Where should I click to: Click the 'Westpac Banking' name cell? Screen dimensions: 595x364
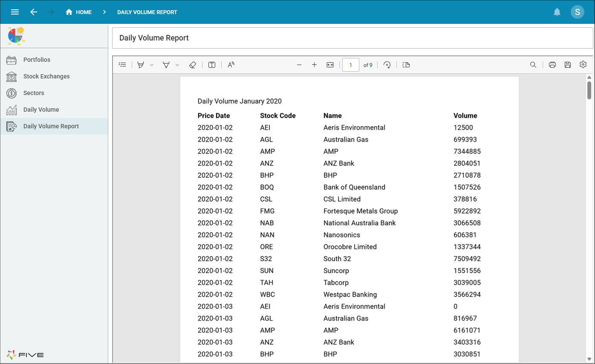(x=350, y=295)
